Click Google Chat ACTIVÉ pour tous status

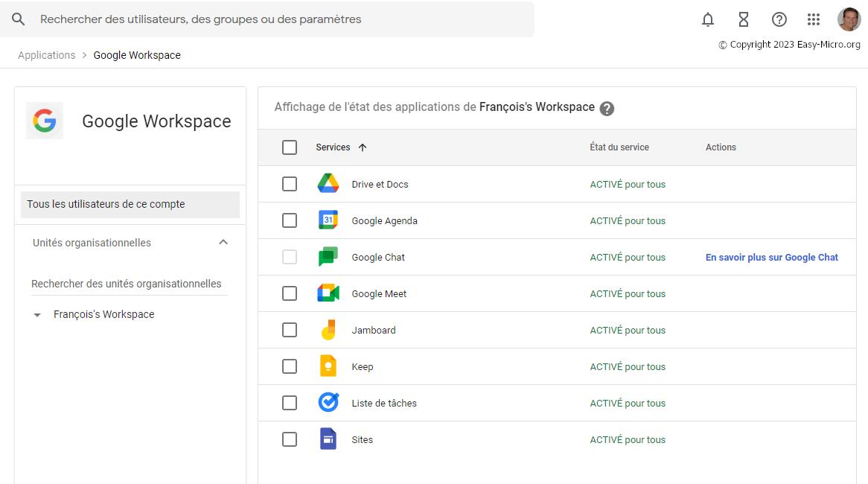point(628,258)
